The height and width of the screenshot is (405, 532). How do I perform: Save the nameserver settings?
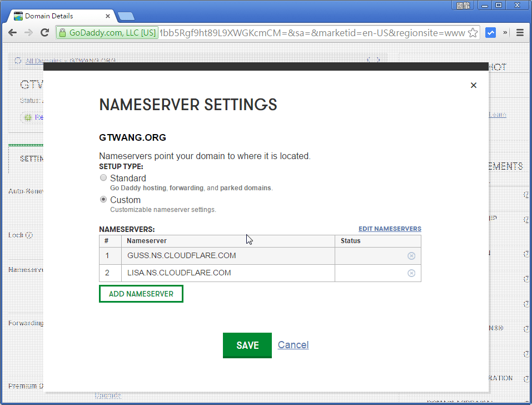pyautogui.click(x=247, y=345)
